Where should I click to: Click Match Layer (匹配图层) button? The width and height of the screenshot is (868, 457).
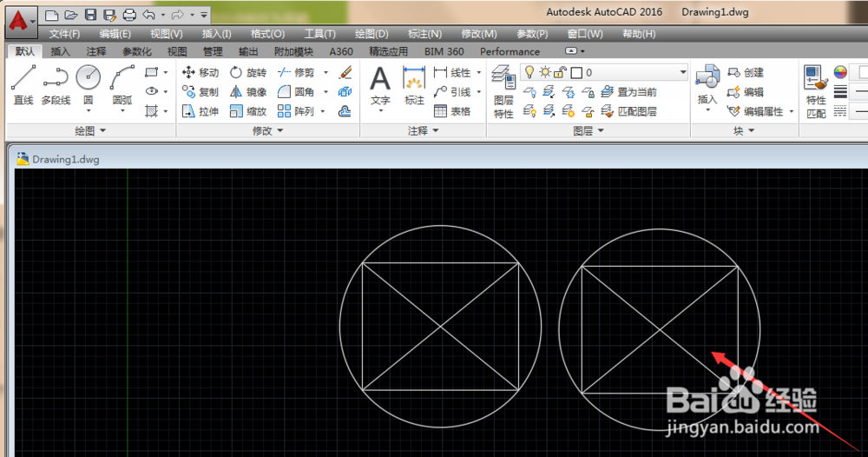point(628,111)
